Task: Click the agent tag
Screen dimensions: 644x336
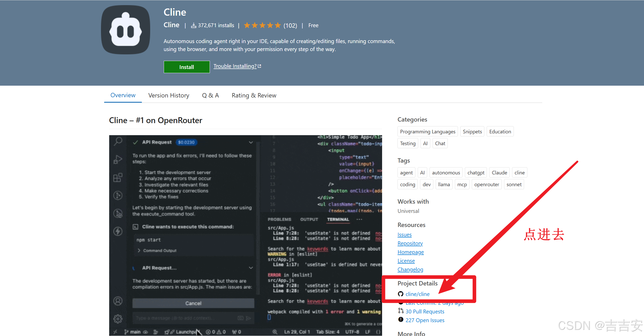Action: click(x=406, y=173)
